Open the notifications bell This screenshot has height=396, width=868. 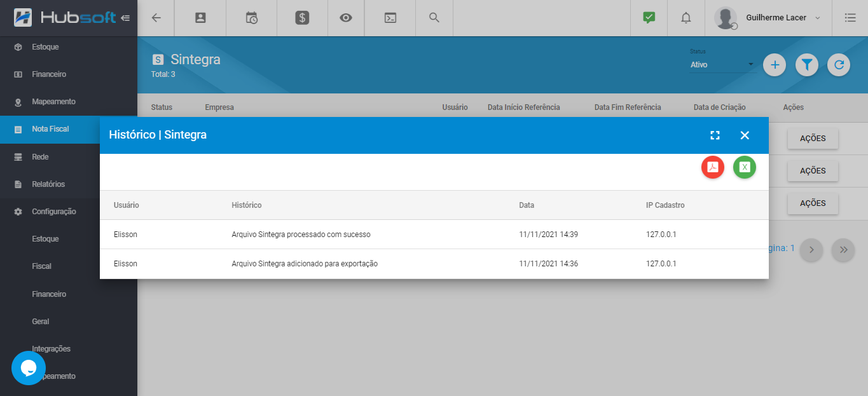pos(685,18)
